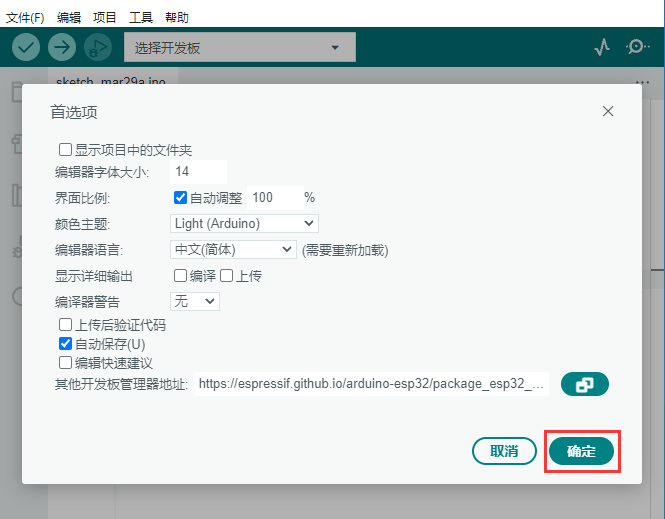The image size is (665, 519).
Task: Click the 界面比例 percentage input field
Action: 275,198
